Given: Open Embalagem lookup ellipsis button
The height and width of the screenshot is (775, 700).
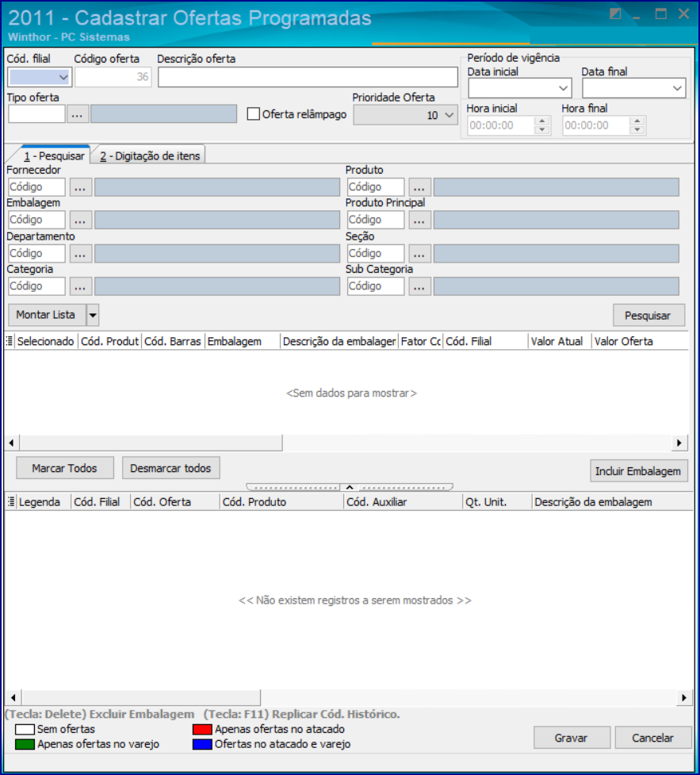Looking at the screenshot, I should (x=81, y=220).
